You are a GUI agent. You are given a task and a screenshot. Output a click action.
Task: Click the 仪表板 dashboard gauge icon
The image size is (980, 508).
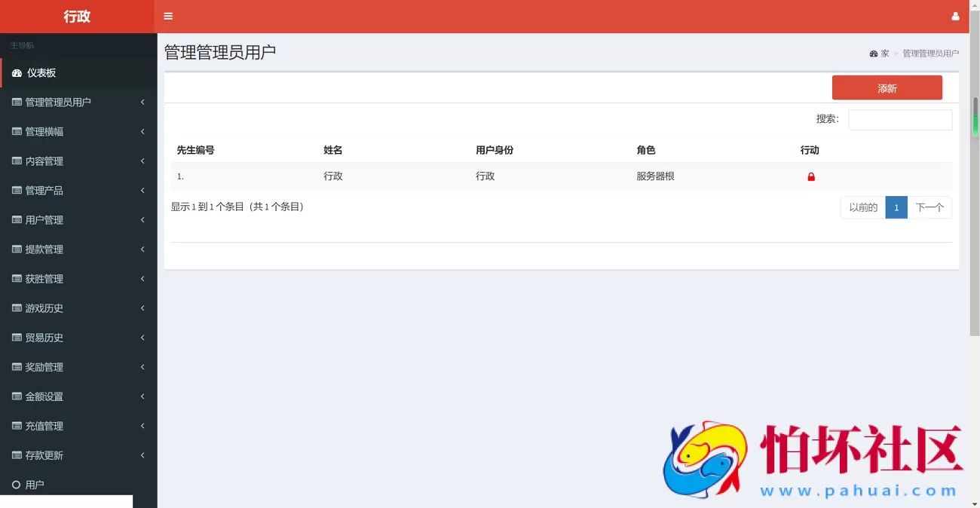pyautogui.click(x=17, y=73)
